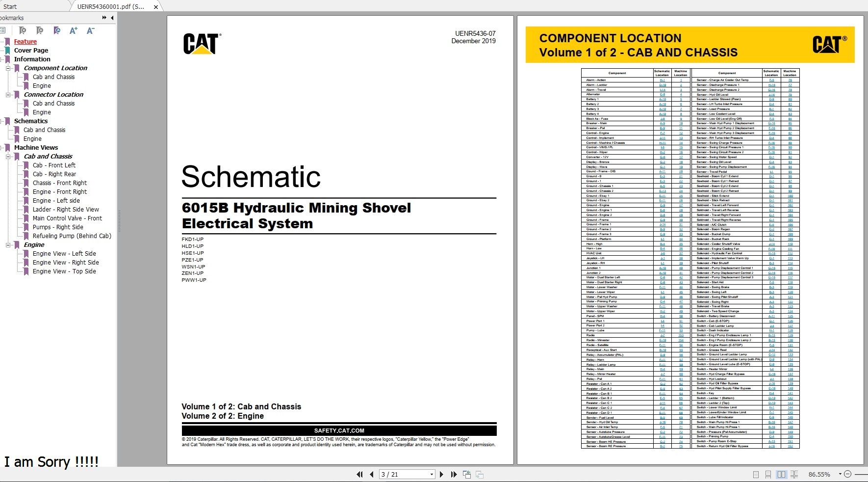Collapse the Engine views bookmark node
Image resolution: width=868 pixels, height=482 pixels.
click(8, 245)
